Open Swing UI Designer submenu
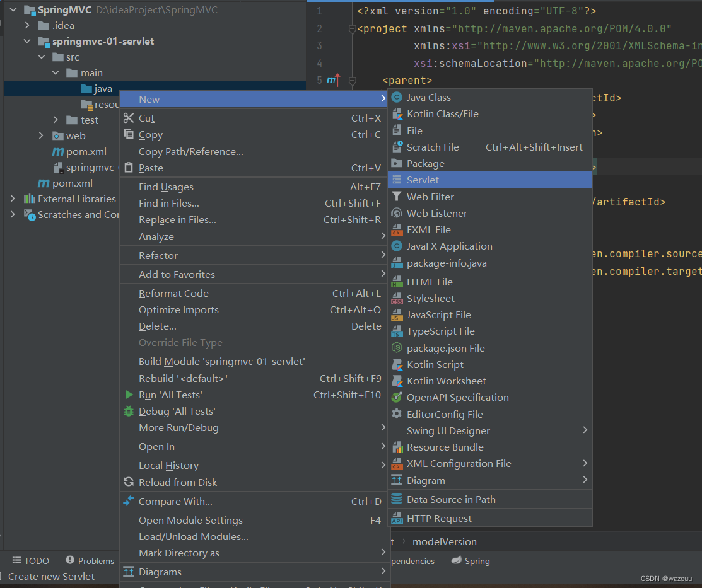This screenshot has height=588, width=702. click(x=490, y=430)
